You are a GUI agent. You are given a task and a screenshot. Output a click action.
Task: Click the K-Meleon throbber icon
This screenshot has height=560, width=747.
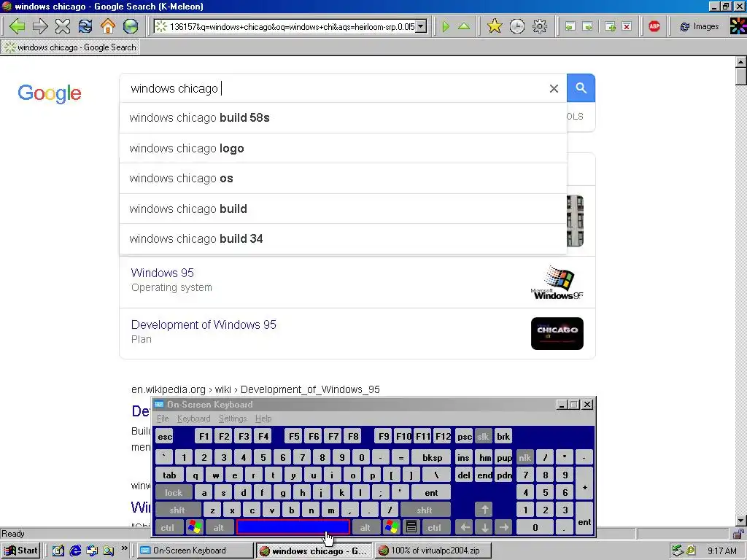(x=738, y=26)
